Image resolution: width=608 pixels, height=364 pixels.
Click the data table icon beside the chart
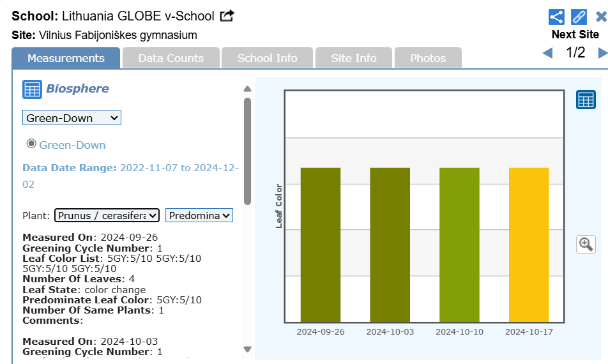tap(586, 100)
